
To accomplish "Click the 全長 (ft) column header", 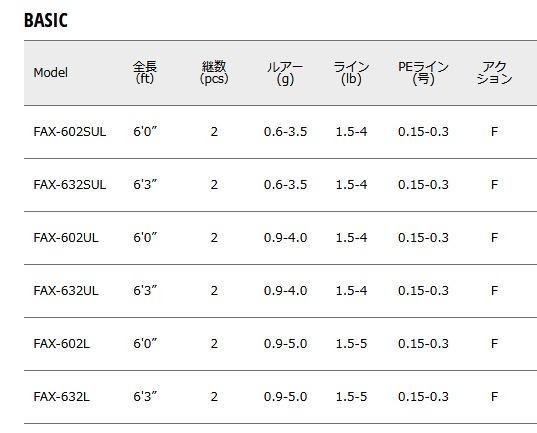I will [x=145, y=73].
